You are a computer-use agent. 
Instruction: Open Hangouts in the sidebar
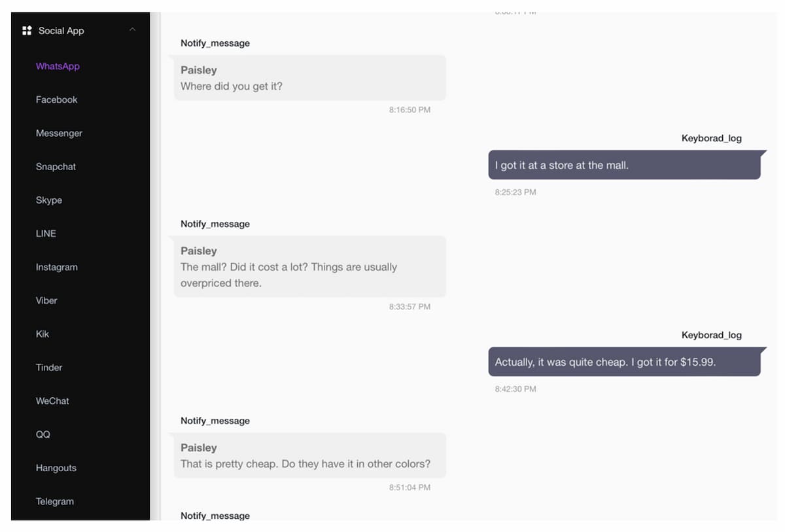56,468
